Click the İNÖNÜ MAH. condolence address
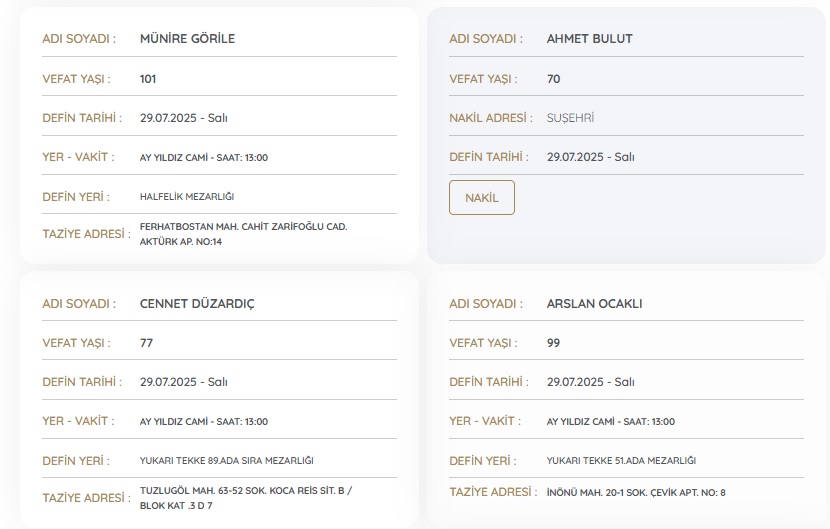The height and width of the screenshot is (529, 830). (x=636, y=492)
